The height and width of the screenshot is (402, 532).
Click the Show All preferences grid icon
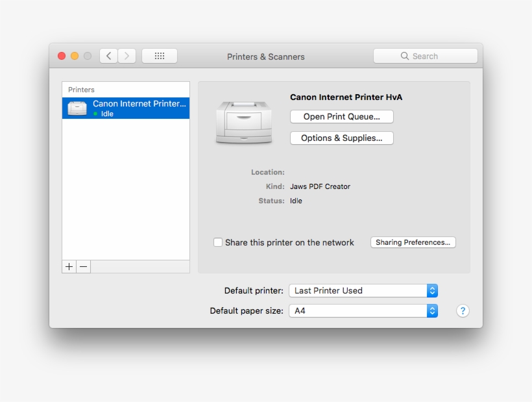pos(160,55)
